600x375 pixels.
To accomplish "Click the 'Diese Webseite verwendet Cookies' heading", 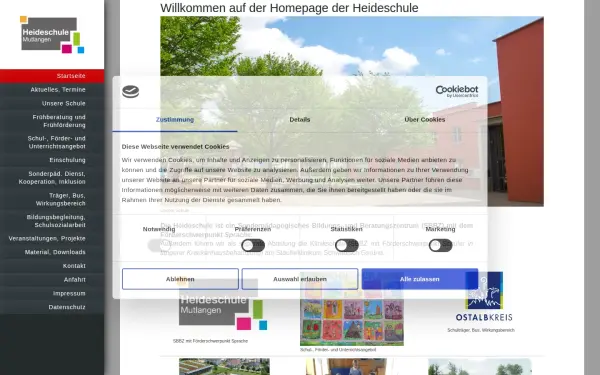I will coord(175,147).
